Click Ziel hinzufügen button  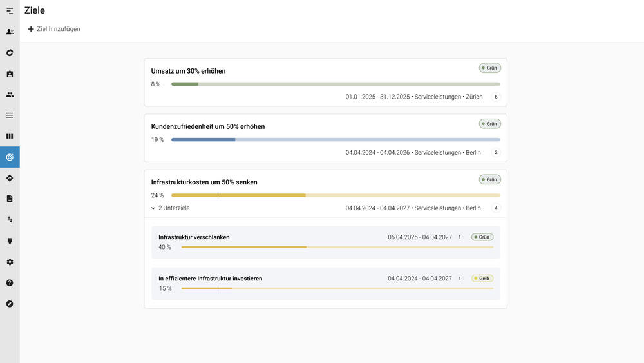54,29
